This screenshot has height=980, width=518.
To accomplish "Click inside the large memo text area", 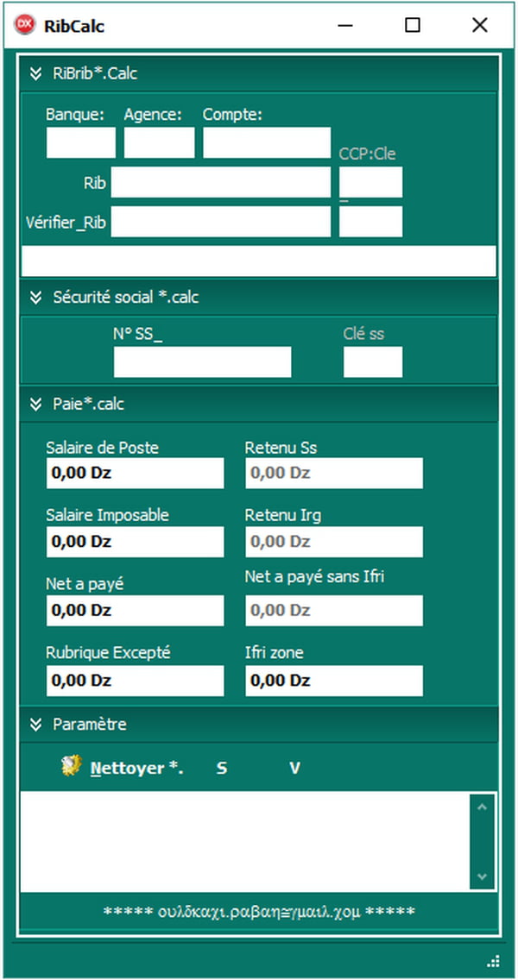I will tap(244, 843).
